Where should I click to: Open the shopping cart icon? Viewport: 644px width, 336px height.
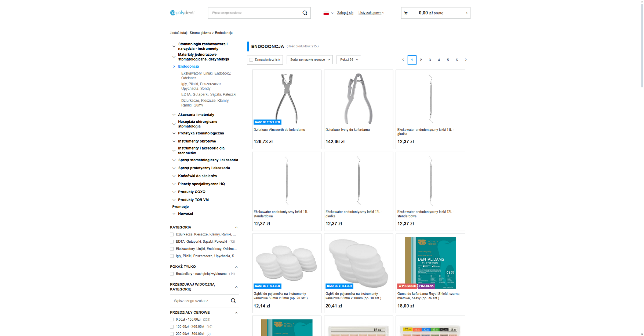pyautogui.click(x=405, y=13)
